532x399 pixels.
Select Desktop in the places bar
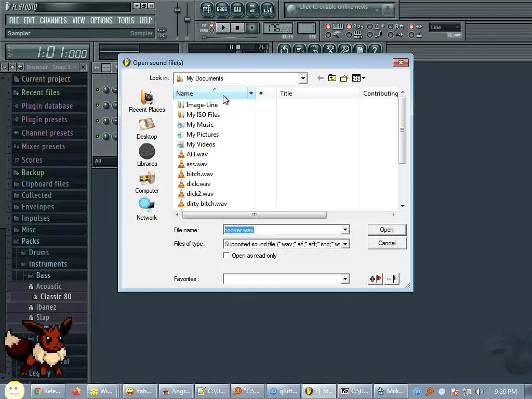pyautogui.click(x=147, y=129)
